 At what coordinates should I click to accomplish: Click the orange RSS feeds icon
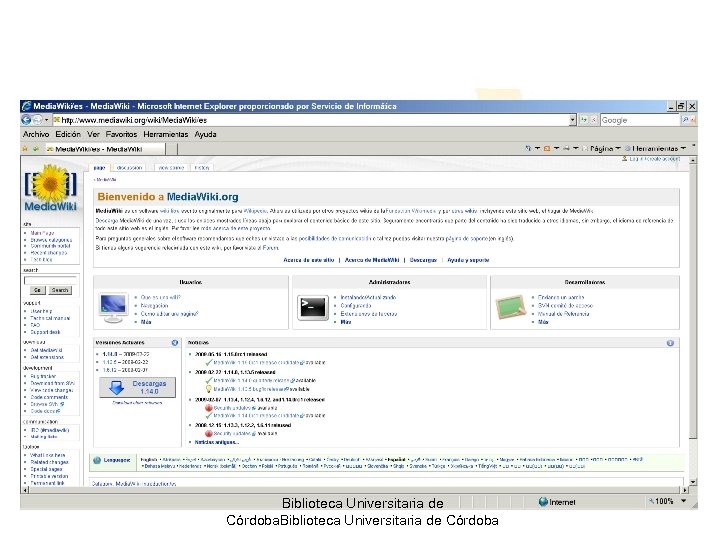[547, 148]
